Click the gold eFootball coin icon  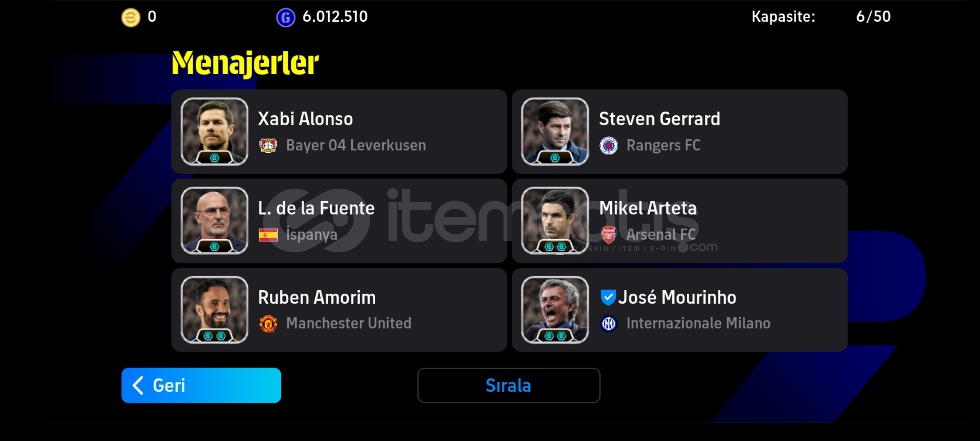pos(131,18)
